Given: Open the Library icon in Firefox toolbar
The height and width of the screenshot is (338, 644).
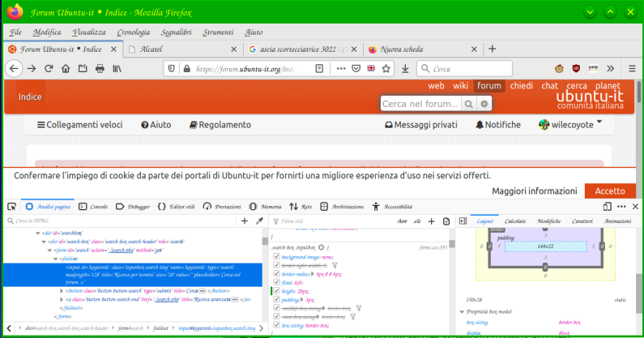Looking at the screenshot, I should point(117,69).
